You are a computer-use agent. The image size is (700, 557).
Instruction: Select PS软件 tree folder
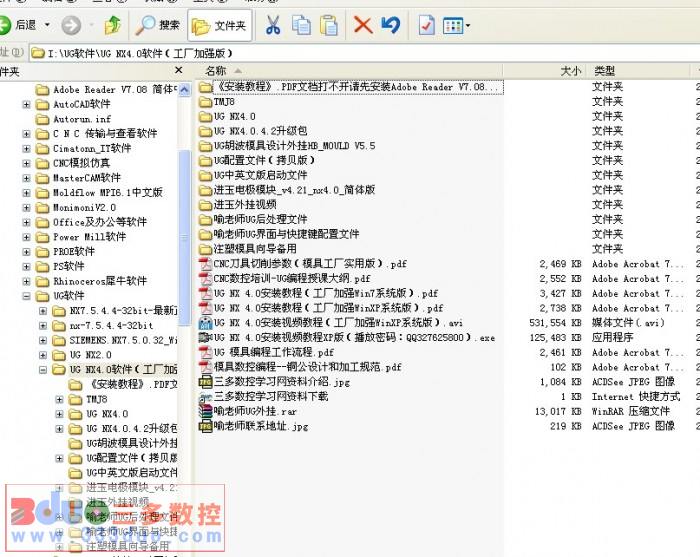point(60,266)
